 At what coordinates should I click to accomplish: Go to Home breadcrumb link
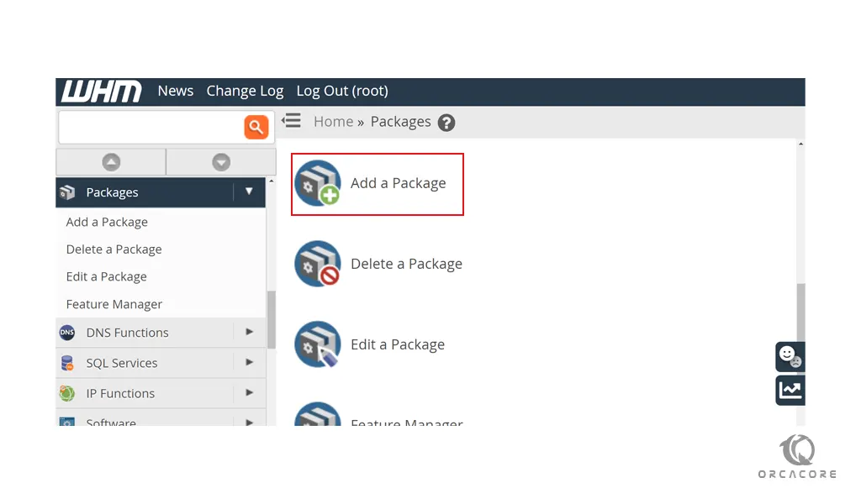pyautogui.click(x=333, y=121)
